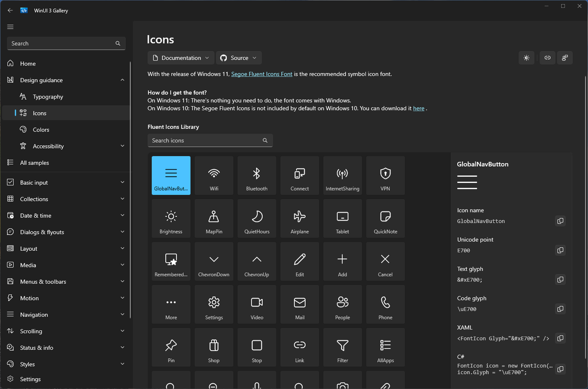
Task: Select the Cancel icon tile
Action: point(386,261)
